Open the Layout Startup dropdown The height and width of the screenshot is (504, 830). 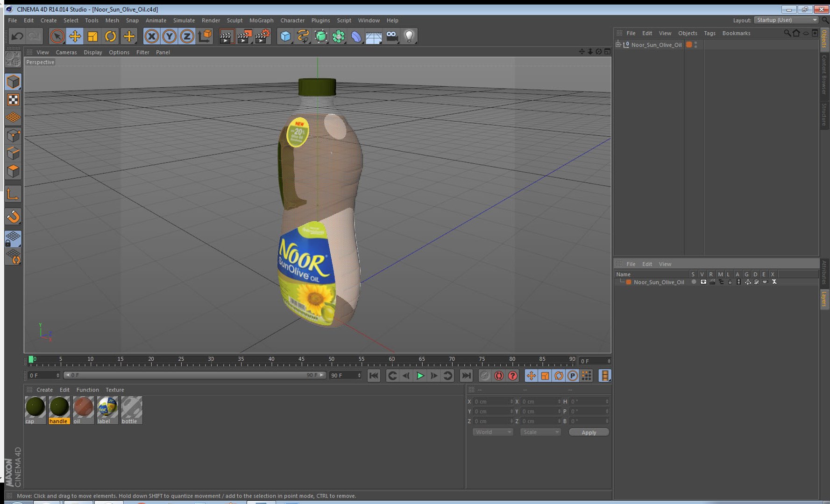[x=787, y=20]
